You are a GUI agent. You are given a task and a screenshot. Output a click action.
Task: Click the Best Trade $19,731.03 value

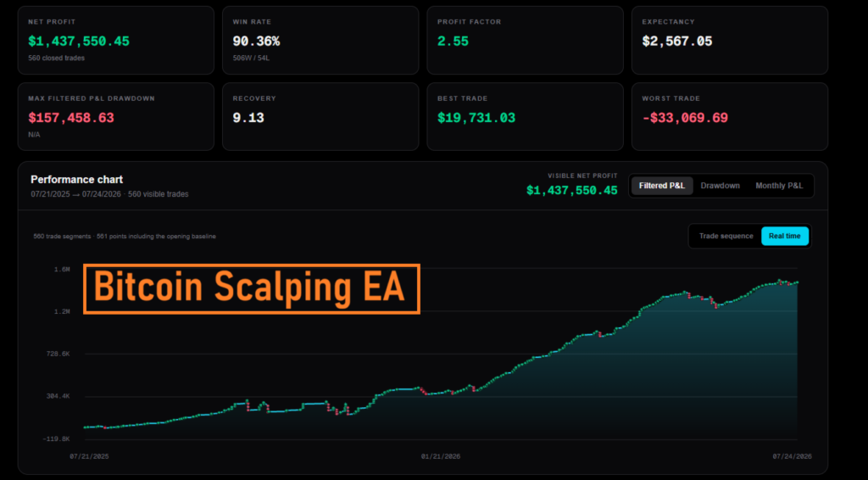[x=476, y=117]
